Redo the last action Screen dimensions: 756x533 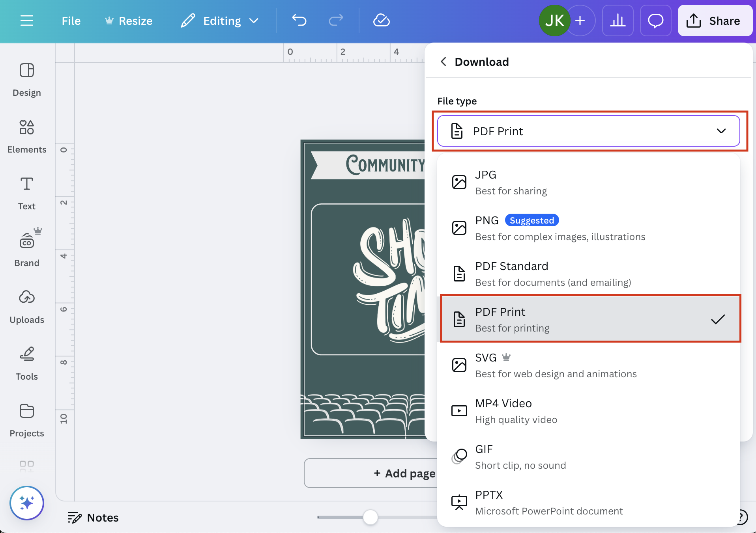[x=336, y=20]
